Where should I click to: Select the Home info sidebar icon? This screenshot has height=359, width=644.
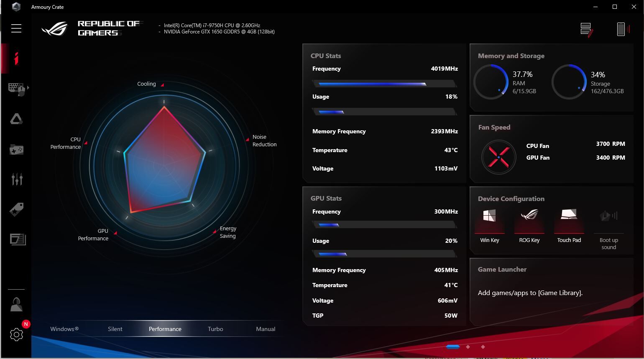(x=16, y=59)
